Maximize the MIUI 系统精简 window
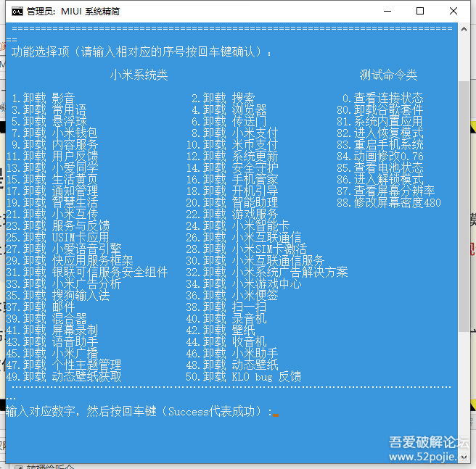This screenshot has height=469, width=476. tap(420, 11)
